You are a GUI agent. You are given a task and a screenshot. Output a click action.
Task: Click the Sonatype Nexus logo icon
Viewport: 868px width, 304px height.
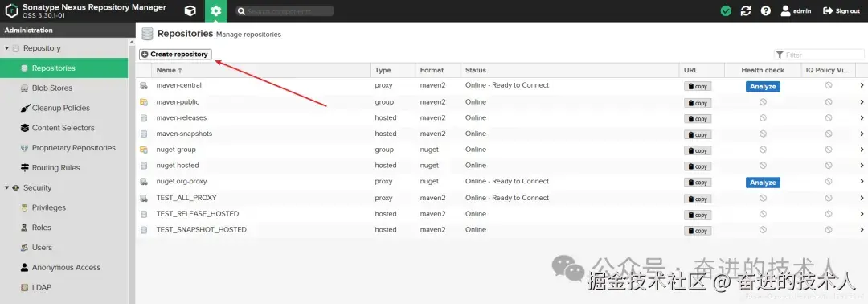click(x=11, y=11)
